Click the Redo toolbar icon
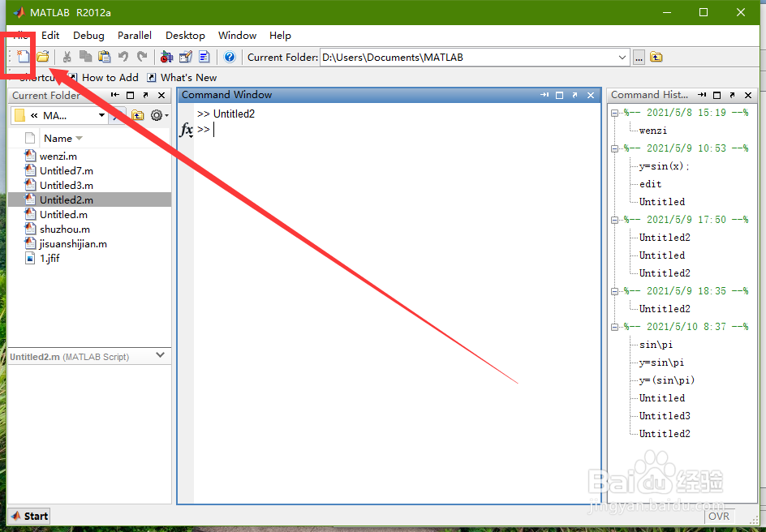766x532 pixels. [x=142, y=57]
